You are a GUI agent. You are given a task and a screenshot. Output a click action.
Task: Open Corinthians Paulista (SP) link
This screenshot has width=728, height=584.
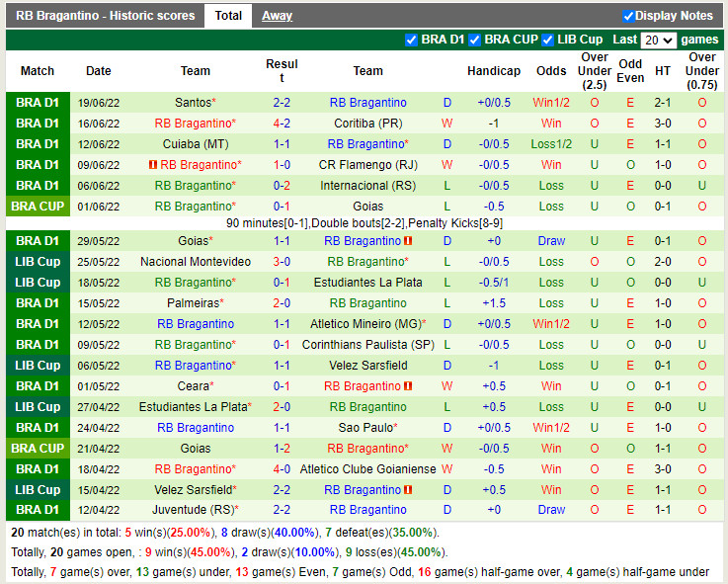click(x=368, y=345)
